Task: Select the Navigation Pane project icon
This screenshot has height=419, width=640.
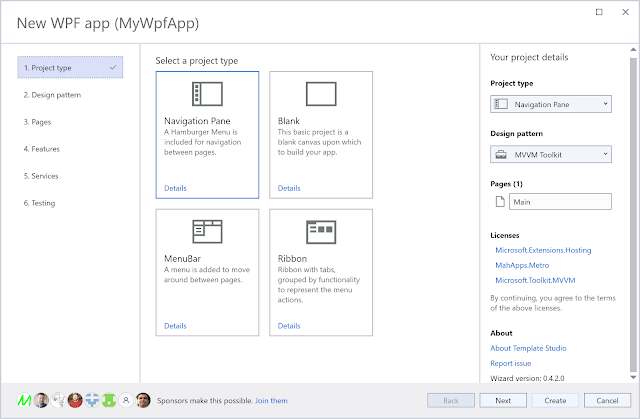Action: (x=207, y=94)
